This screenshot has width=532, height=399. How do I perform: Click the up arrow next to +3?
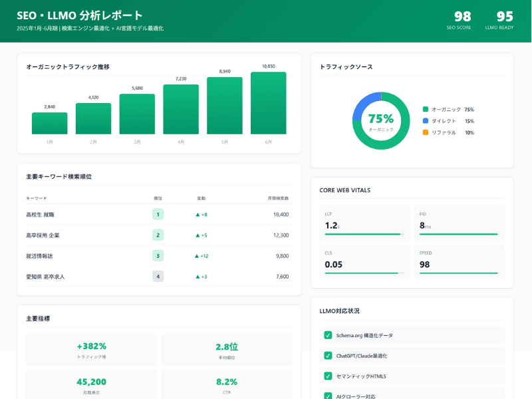[x=198, y=277]
